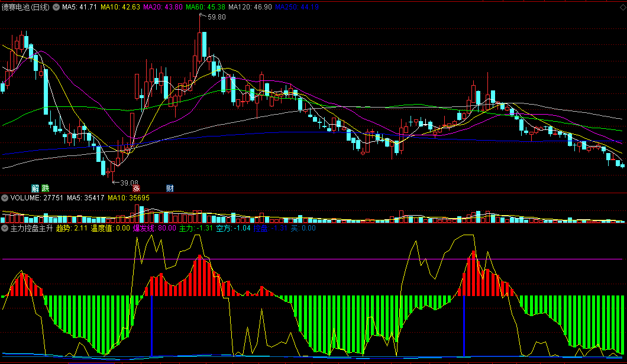Image resolution: width=627 pixels, height=364 pixels.
Task: Click the blue 财 marker icon
Action: tap(170, 188)
